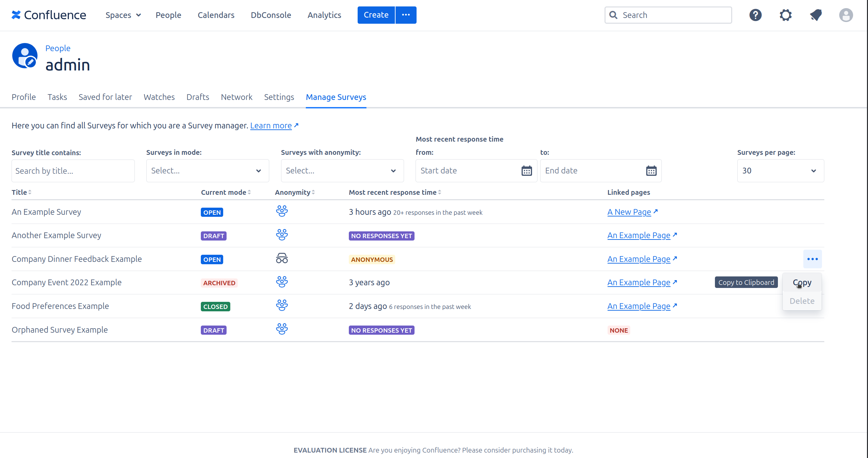Click the End date calendar icon
868x458 pixels.
[x=651, y=171]
